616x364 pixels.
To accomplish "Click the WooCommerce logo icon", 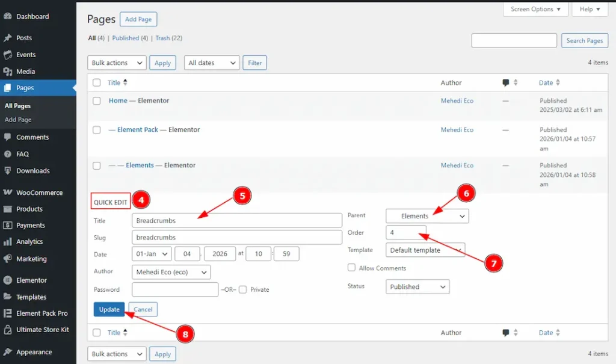I will (x=7, y=192).
